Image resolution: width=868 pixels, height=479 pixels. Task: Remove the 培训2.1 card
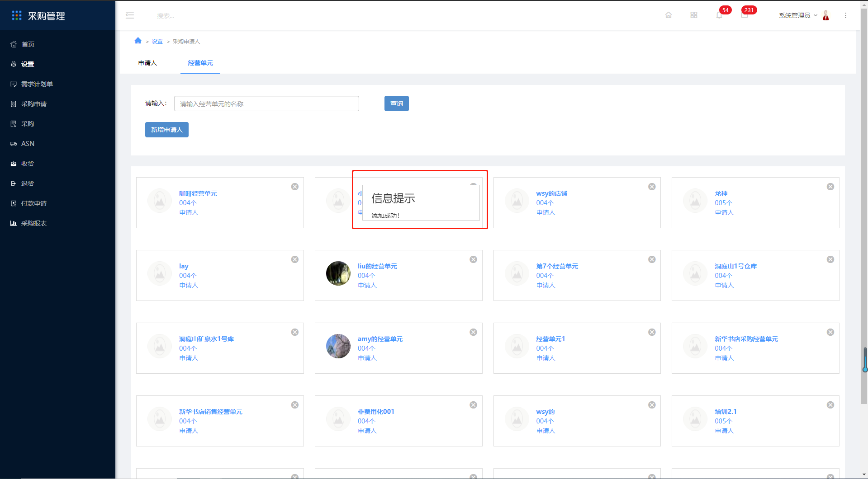coord(830,405)
